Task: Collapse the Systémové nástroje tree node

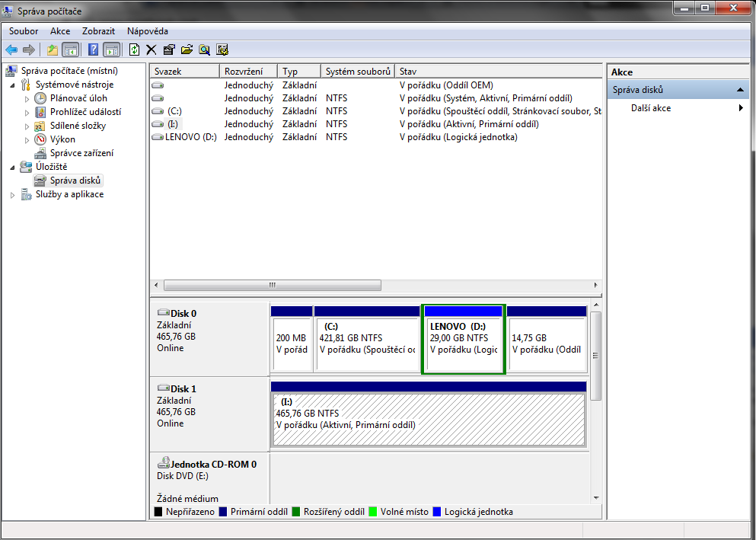Action: [12, 85]
